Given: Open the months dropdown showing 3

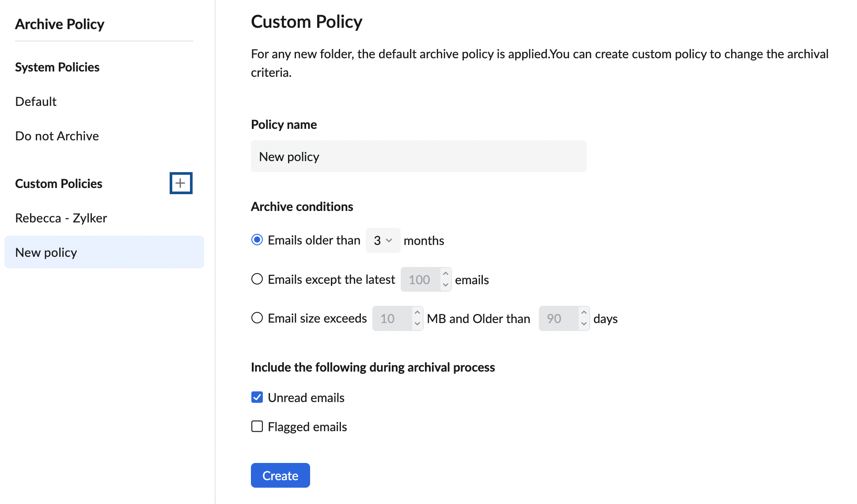Looking at the screenshot, I should pyautogui.click(x=383, y=240).
